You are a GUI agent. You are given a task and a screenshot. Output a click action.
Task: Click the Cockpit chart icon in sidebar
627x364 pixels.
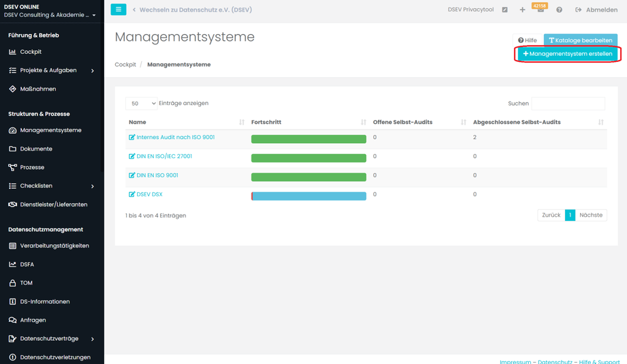click(12, 52)
